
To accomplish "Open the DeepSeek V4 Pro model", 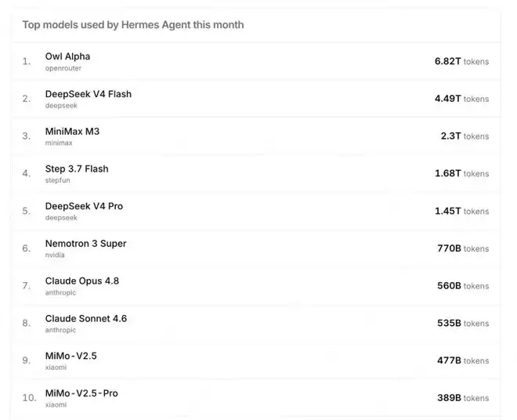I will click(x=84, y=206).
